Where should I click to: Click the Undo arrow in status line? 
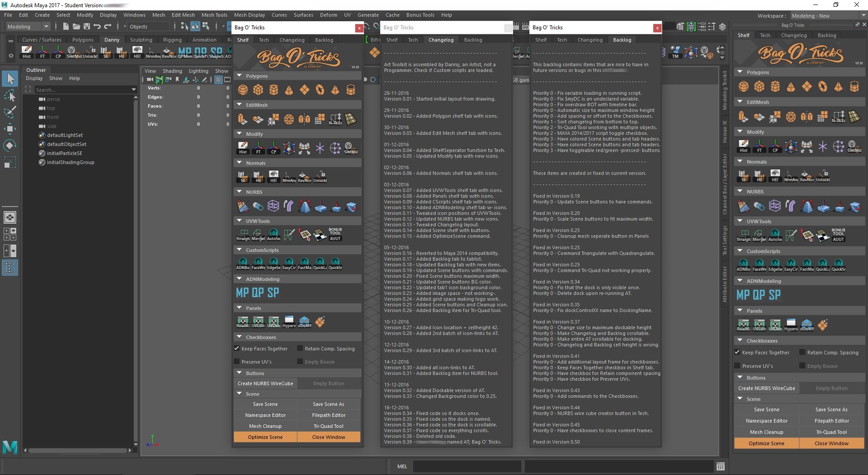(97, 27)
